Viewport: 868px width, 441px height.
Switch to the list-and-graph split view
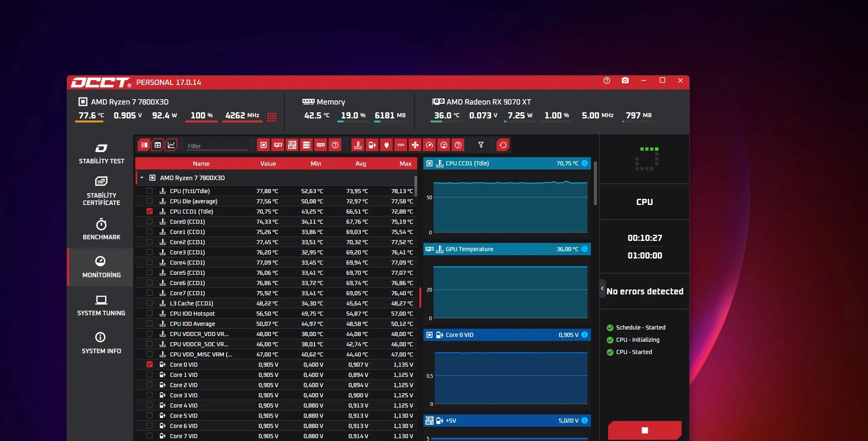tap(144, 145)
